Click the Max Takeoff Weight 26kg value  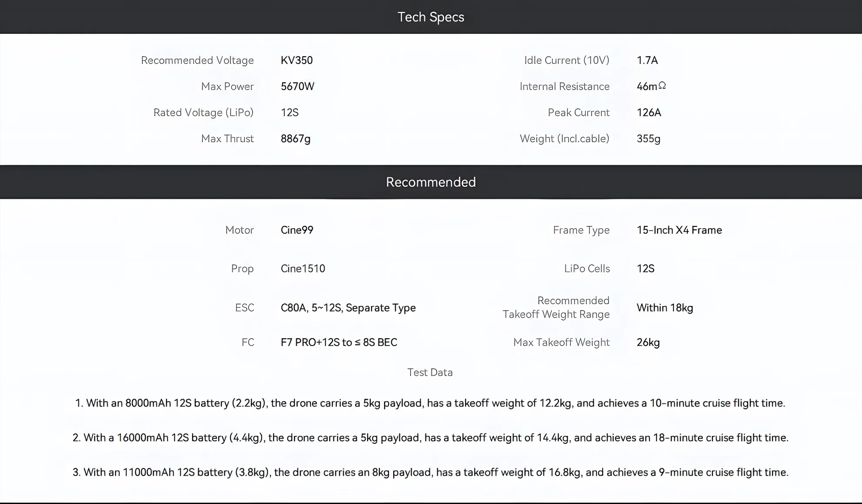(648, 343)
